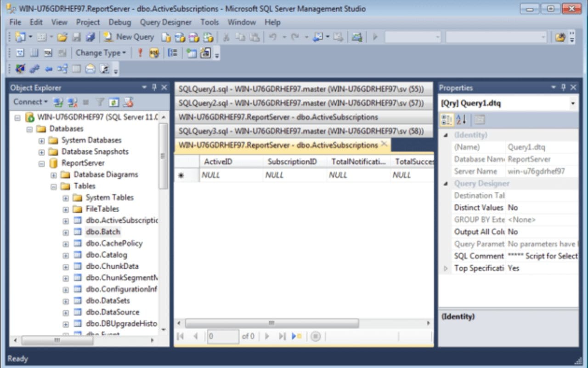Open the Change Type dropdown
This screenshot has height=368, width=588.
(x=100, y=53)
